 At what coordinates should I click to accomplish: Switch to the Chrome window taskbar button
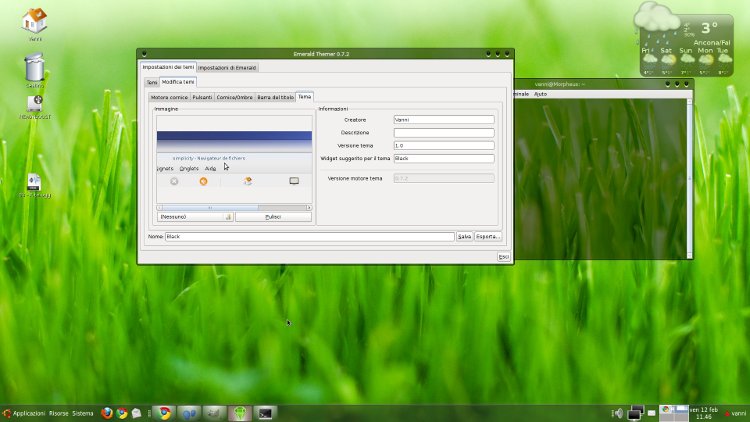164,413
